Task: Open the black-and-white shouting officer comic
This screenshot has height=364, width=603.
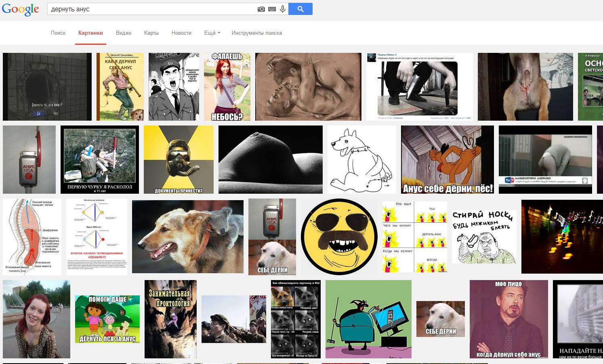Action: click(x=174, y=87)
